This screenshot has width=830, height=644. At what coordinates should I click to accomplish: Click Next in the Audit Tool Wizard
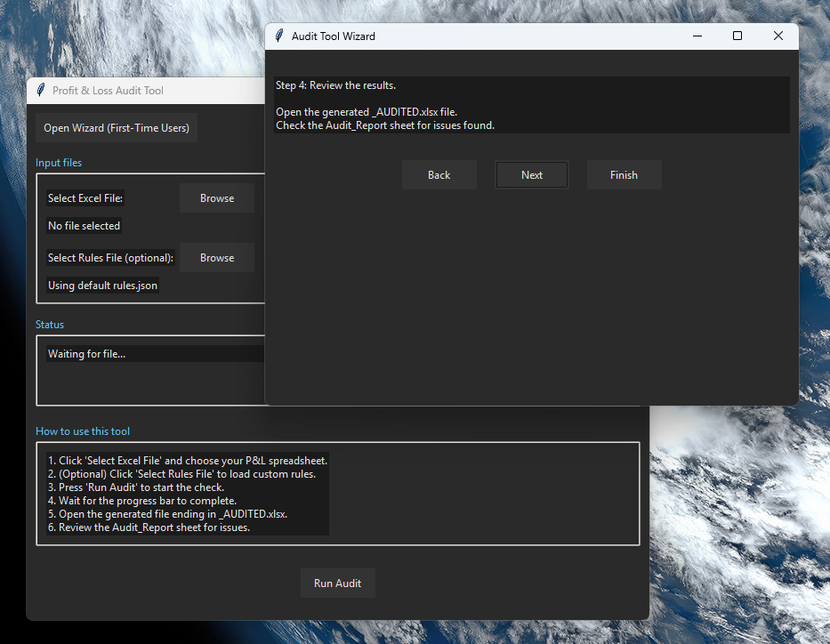point(531,175)
